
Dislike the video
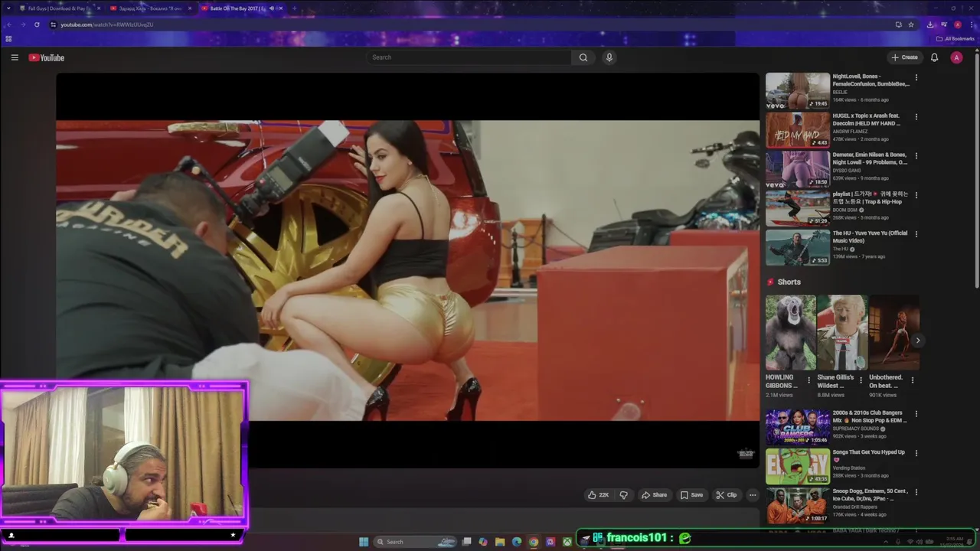click(x=623, y=495)
